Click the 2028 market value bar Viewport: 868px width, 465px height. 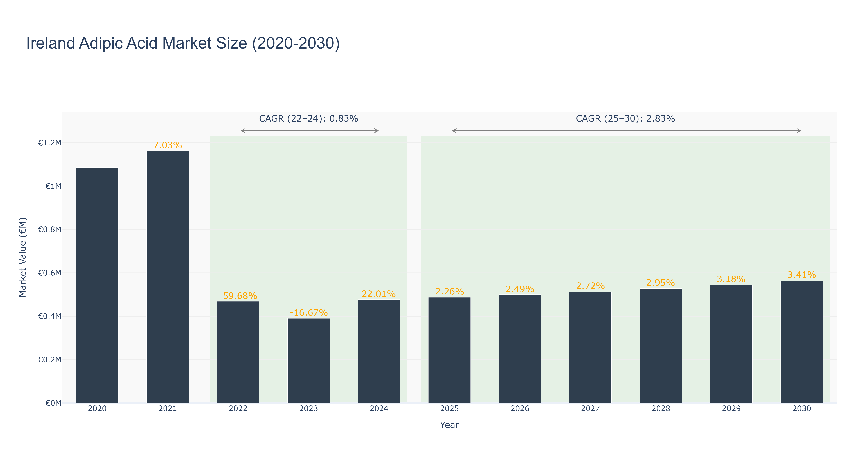click(660, 346)
